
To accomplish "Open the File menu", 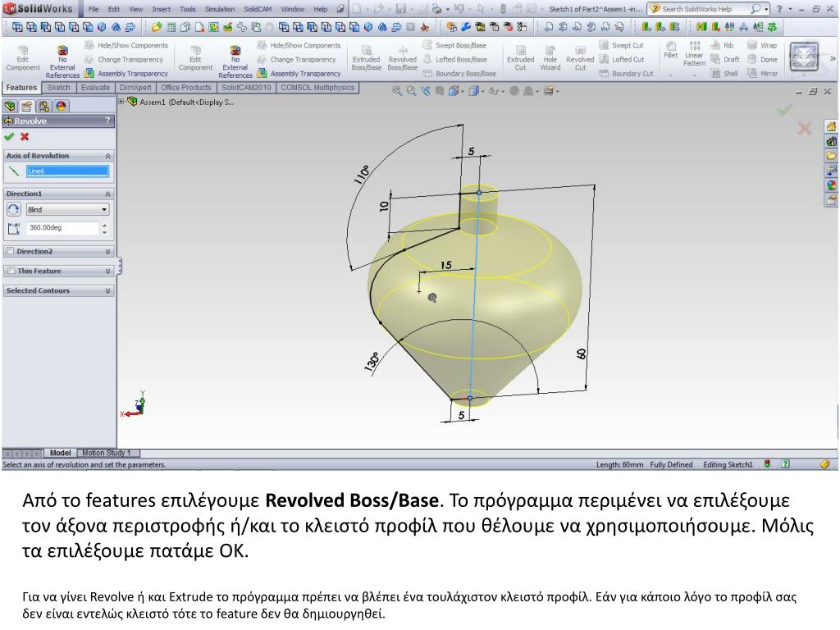I will [x=94, y=9].
